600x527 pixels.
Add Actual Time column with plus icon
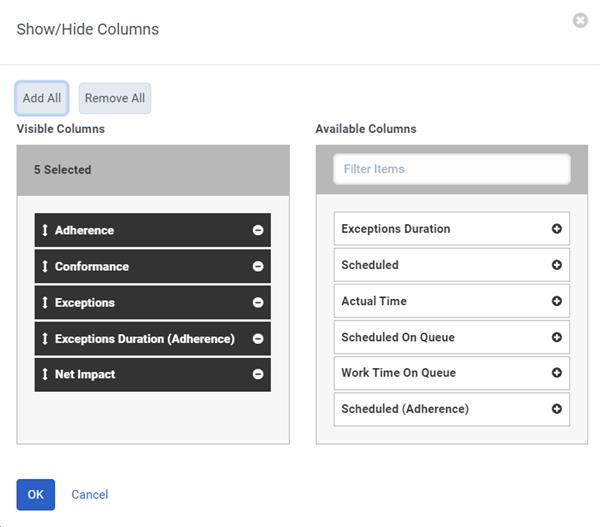tap(556, 301)
